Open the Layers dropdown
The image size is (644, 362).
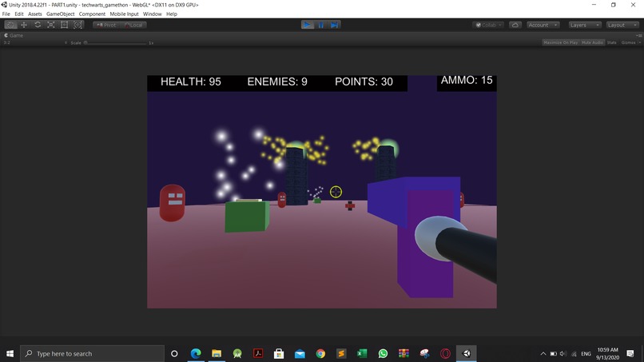point(585,25)
